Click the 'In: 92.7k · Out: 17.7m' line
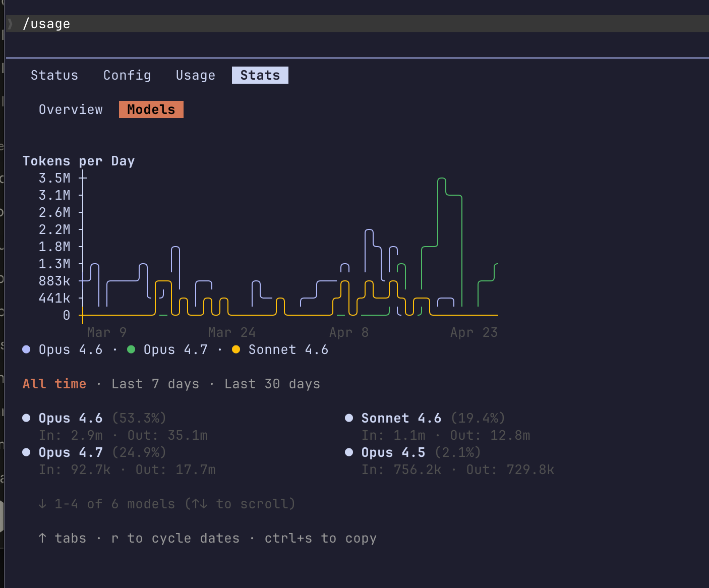The image size is (709, 588). tap(127, 469)
